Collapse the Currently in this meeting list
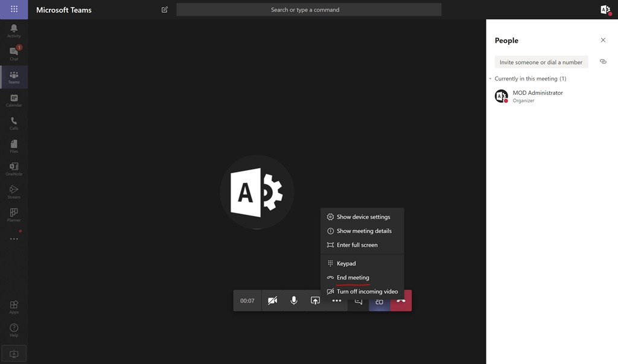 coord(491,78)
